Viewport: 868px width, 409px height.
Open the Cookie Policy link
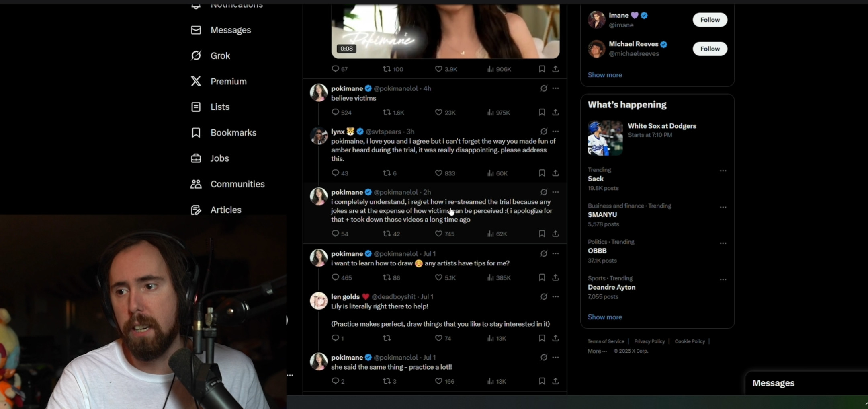pyautogui.click(x=690, y=342)
